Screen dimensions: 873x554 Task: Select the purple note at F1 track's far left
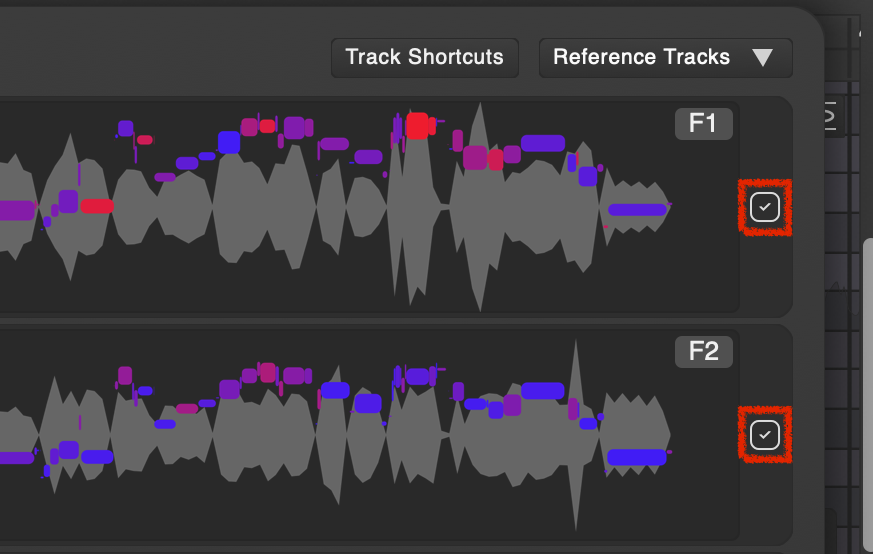pos(16,210)
